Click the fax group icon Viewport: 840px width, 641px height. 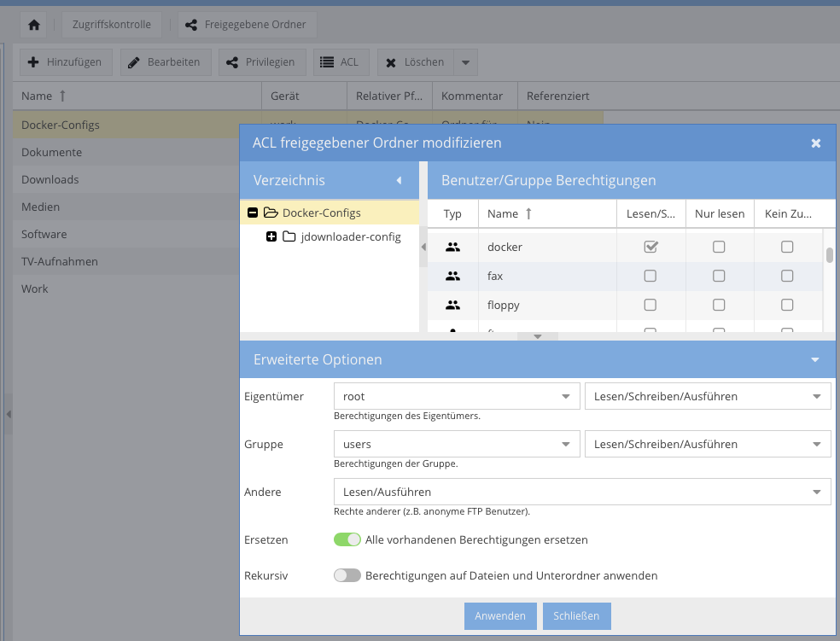point(452,276)
